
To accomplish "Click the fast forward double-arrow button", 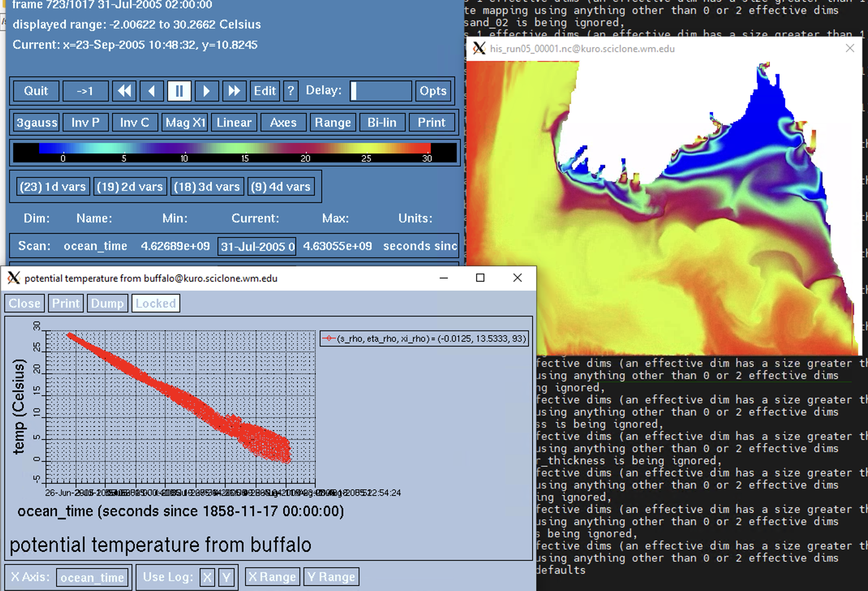I will pyautogui.click(x=234, y=91).
